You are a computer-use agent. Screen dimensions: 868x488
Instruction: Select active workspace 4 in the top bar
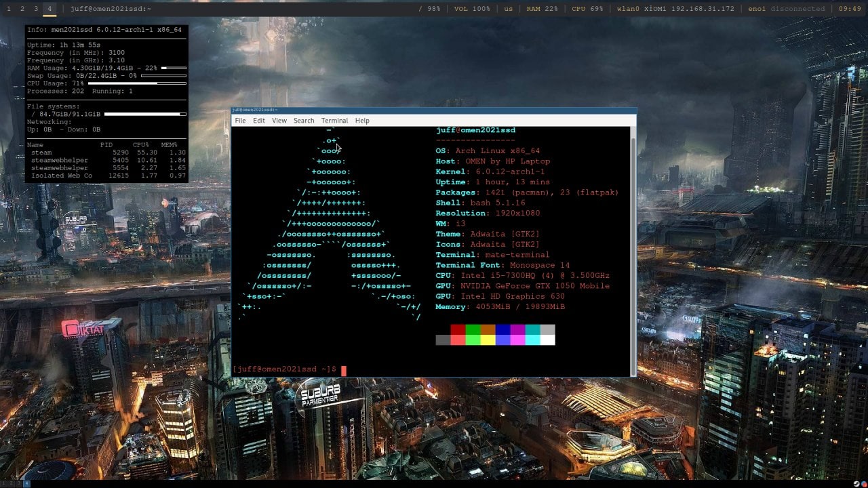click(x=50, y=9)
